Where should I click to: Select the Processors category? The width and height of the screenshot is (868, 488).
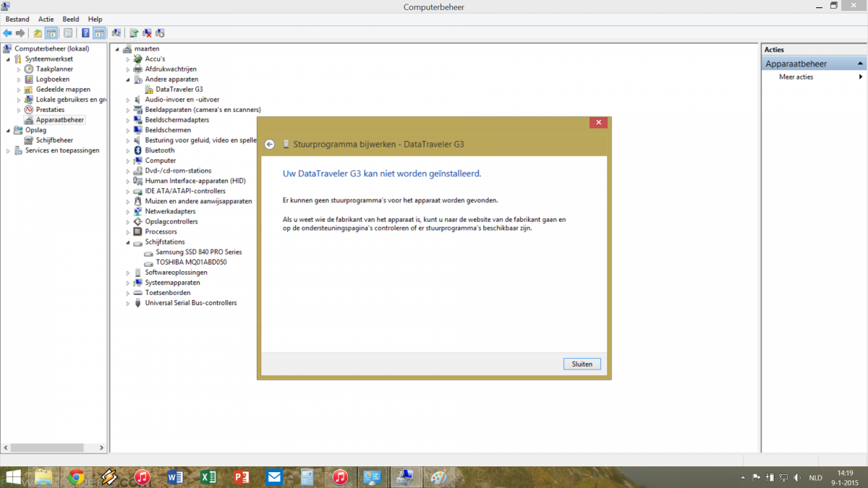click(x=161, y=231)
